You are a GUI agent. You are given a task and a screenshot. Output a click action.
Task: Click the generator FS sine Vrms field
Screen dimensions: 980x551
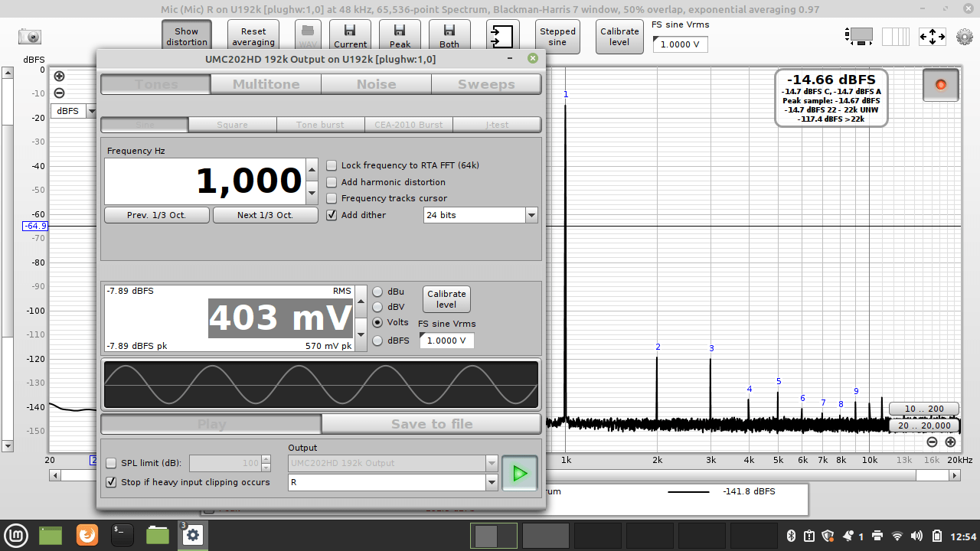[446, 341]
